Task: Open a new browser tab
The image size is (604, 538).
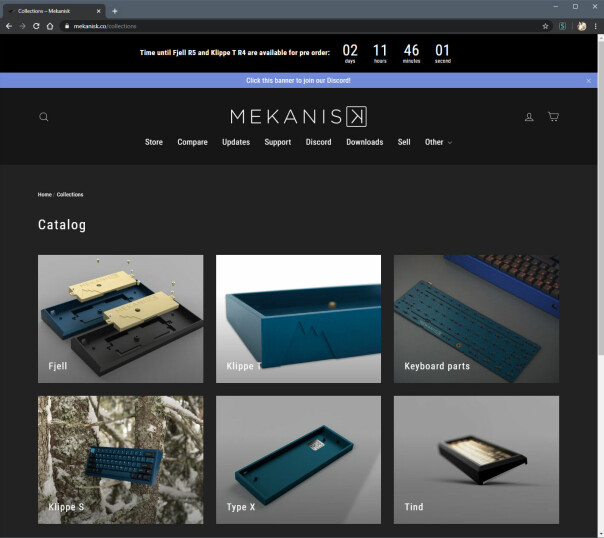Action: [x=114, y=11]
